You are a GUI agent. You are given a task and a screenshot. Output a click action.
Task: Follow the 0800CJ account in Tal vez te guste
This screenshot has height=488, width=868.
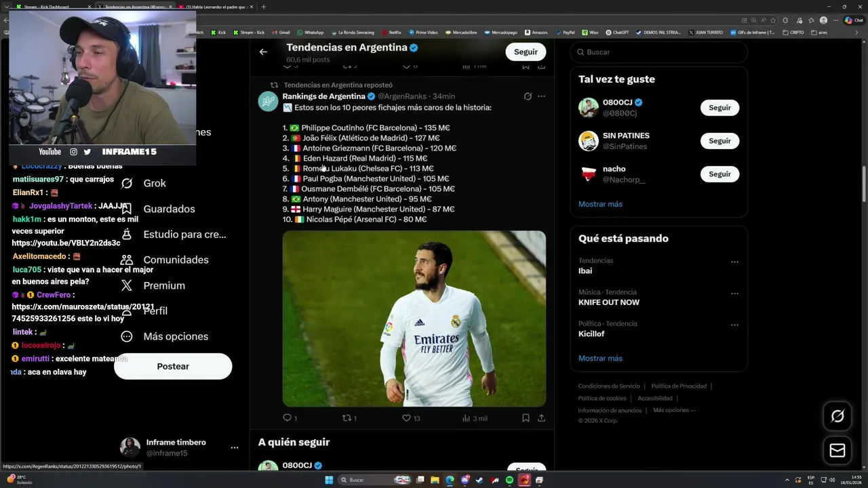719,108
